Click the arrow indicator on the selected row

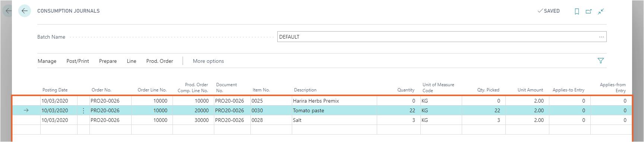point(26,110)
